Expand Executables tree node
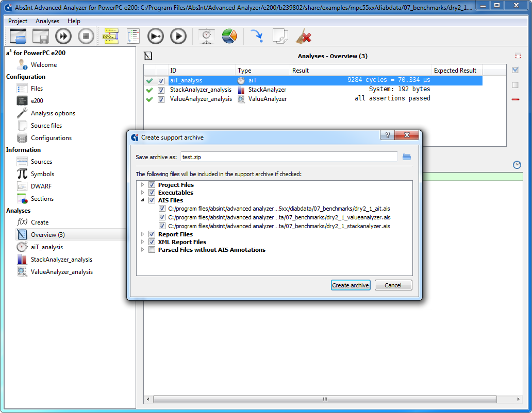The height and width of the screenshot is (413, 532). [142, 193]
